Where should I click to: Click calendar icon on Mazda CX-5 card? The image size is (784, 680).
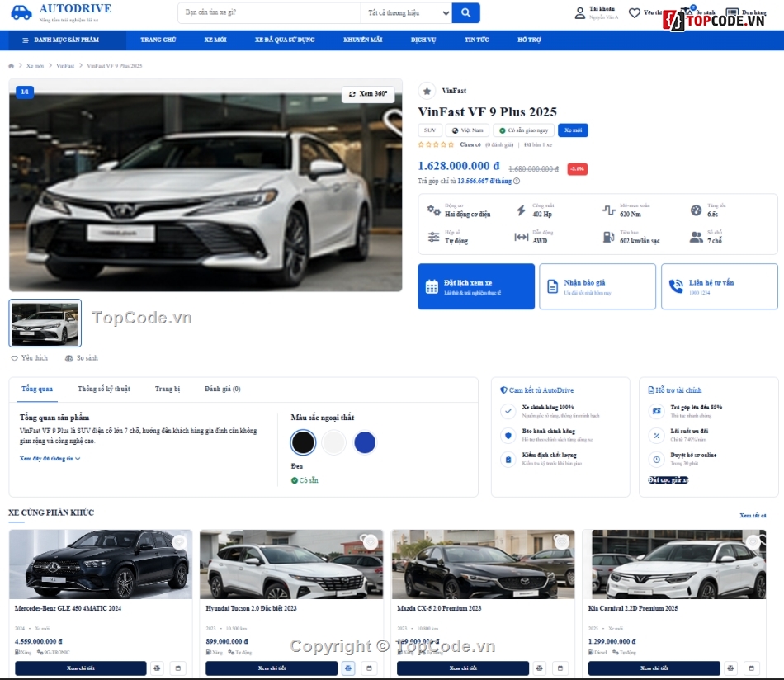560,668
